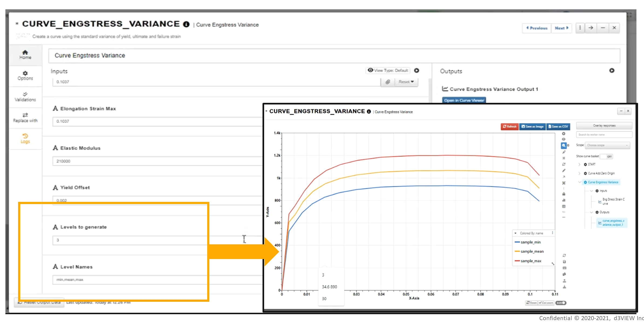The image size is (644, 322).
Task: Click the Level Names input field
Action: click(x=158, y=280)
